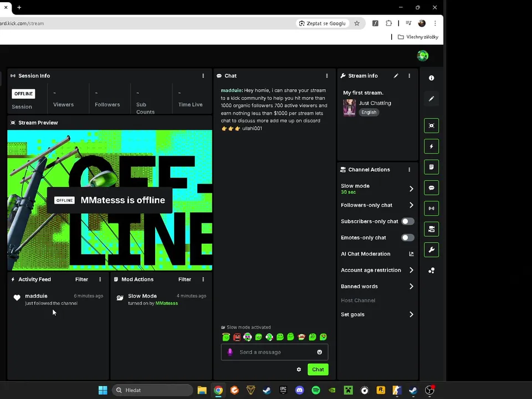Open the AI Chat Moderation external link
Viewport: 532px width, 399px height.
click(411, 254)
